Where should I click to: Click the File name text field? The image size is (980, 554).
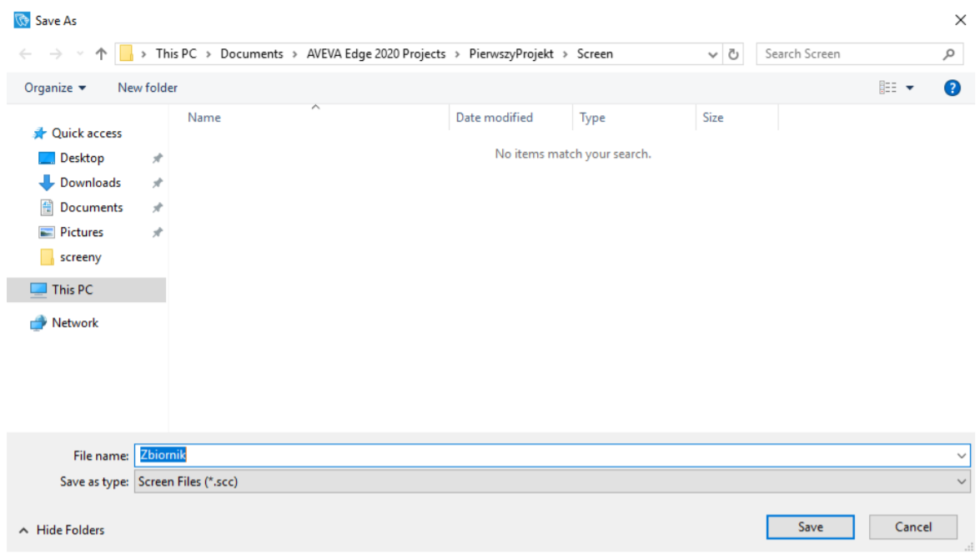[x=542, y=456]
